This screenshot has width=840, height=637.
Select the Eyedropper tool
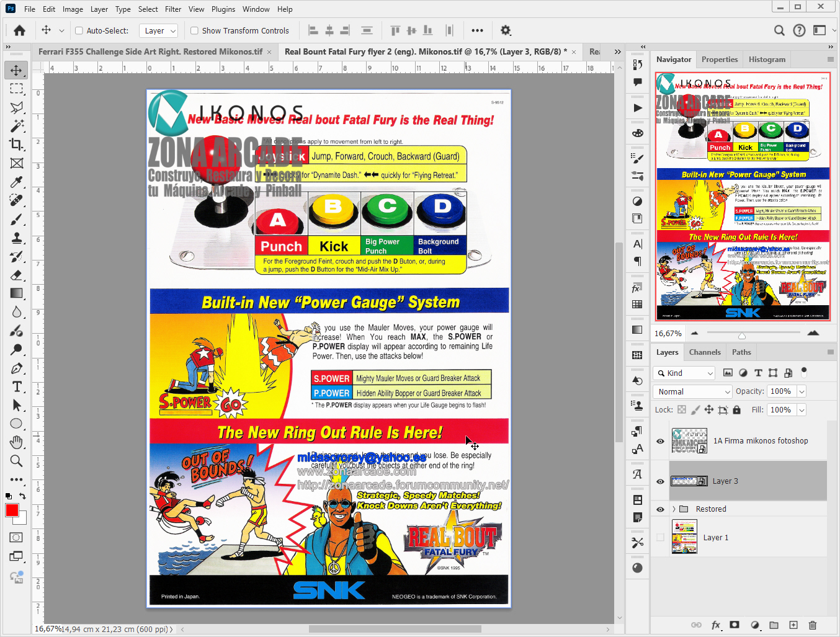(17, 182)
